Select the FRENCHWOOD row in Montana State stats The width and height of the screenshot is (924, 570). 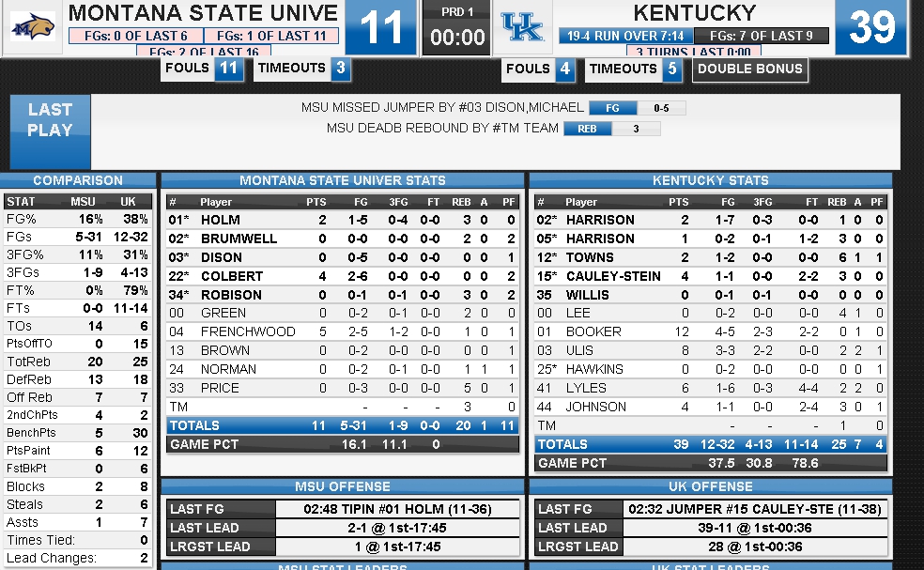coord(343,331)
